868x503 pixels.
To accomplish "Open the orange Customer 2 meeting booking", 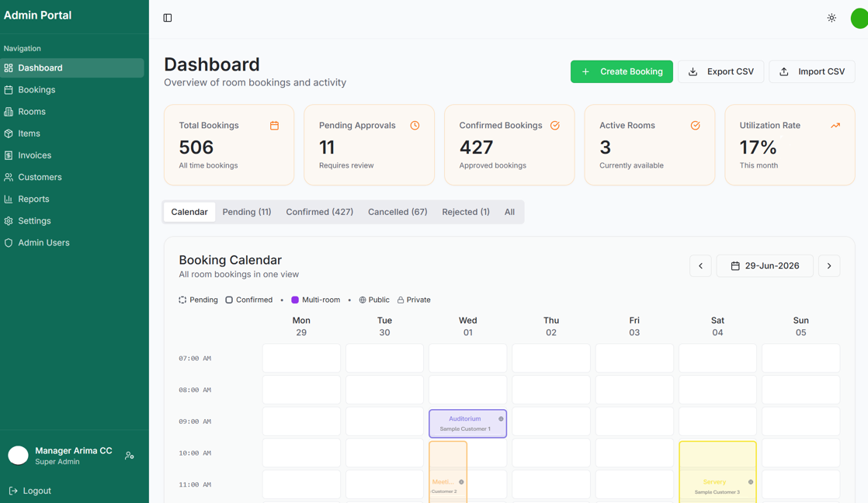I will [448, 471].
